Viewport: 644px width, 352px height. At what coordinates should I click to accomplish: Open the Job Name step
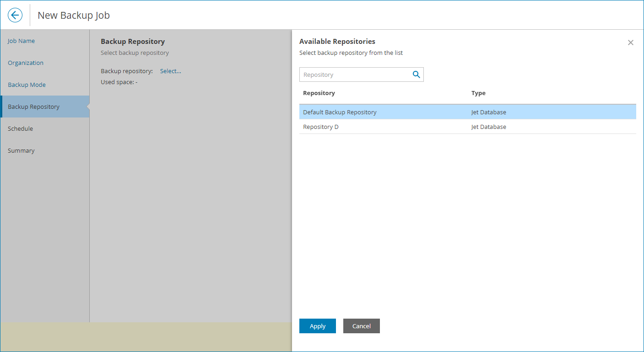coord(21,41)
